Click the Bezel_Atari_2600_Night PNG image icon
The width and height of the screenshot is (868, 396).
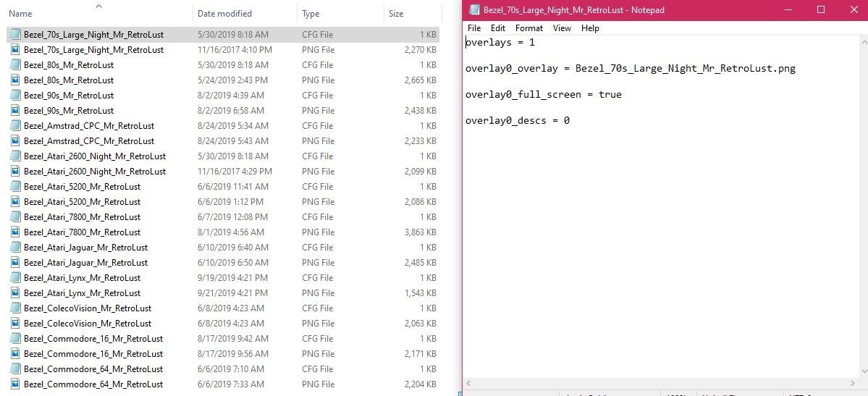coord(15,172)
